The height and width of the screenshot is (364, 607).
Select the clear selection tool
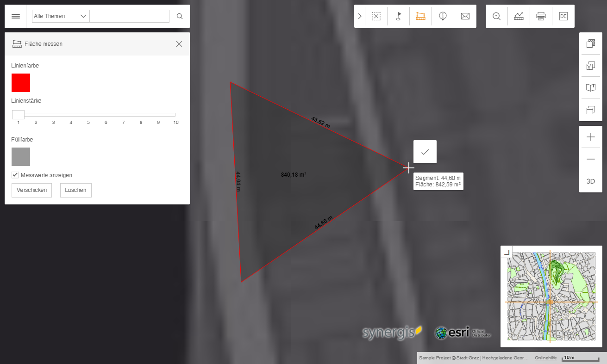point(376,16)
